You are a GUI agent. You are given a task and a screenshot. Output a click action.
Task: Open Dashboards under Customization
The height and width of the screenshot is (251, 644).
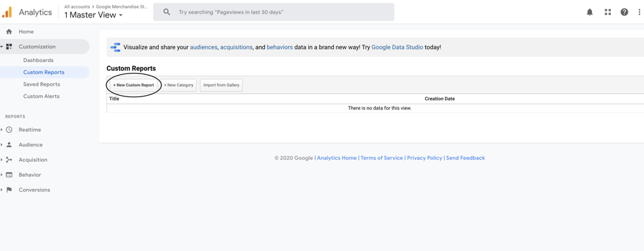(x=39, y=60)
